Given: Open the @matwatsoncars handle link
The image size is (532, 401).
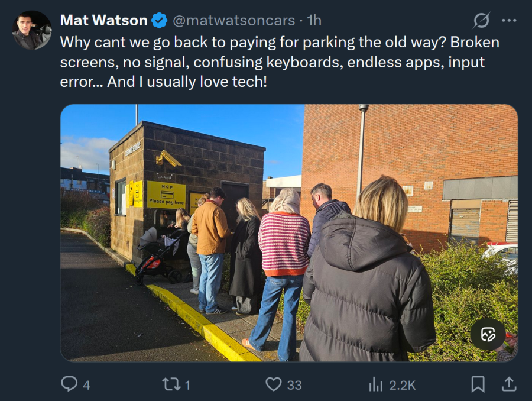Looking at the screenshot, I should click(233, 20).
